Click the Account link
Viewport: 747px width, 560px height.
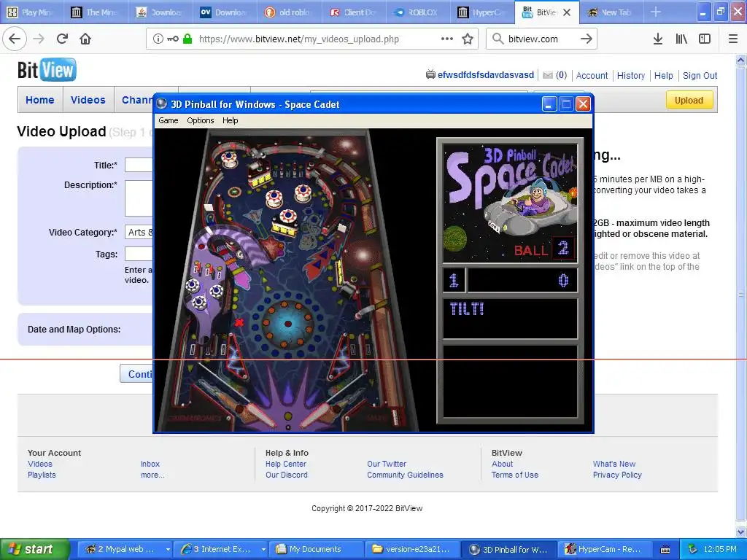[x=592, y=75]
